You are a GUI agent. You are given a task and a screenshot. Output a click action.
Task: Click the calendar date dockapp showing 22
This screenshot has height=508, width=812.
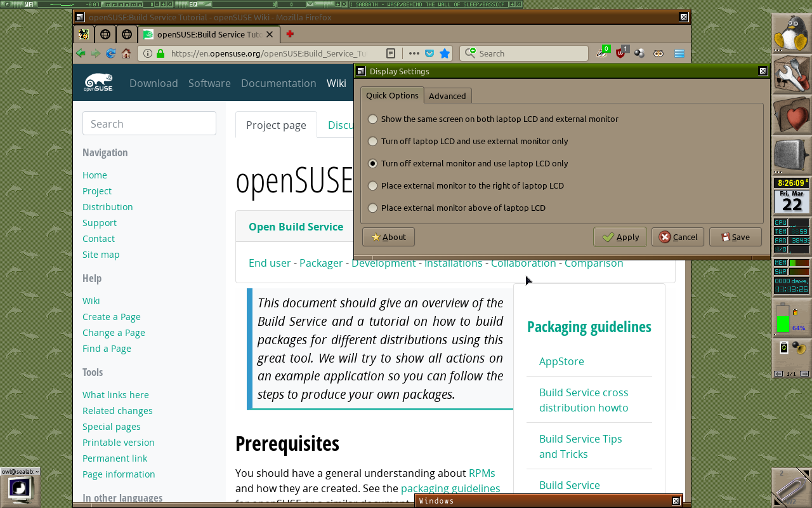[x=791, y=201]
